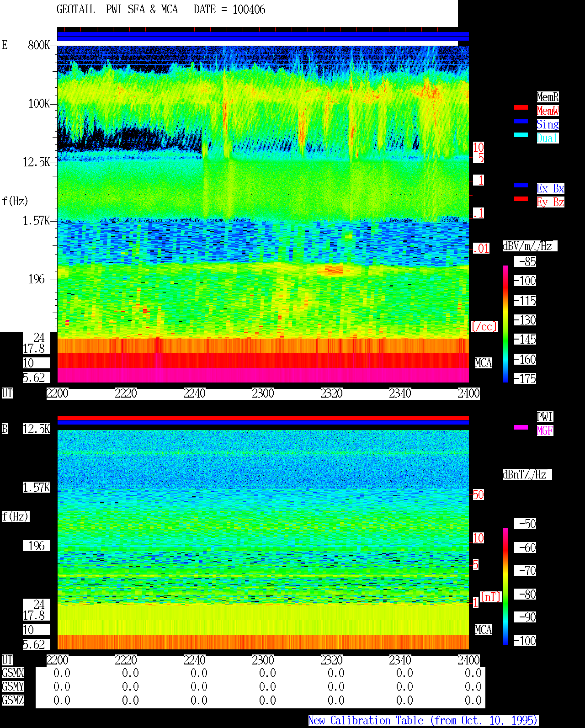The height and width of the screenshot is (728, 585).
Task: Click the dBV/m/√Hz color scale bar
Action: (x=505, y=324)
